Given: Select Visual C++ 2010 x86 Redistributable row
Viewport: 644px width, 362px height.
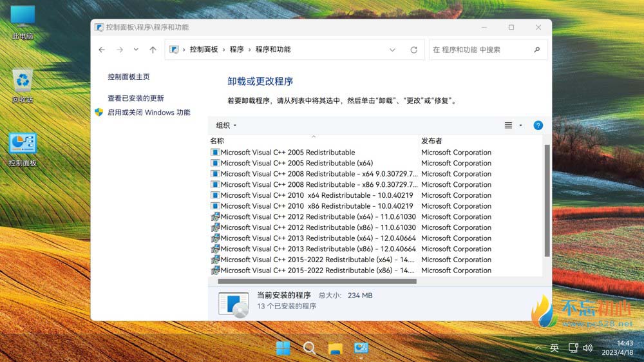Looking at the screenshot, I should click(x=376, y=206).
